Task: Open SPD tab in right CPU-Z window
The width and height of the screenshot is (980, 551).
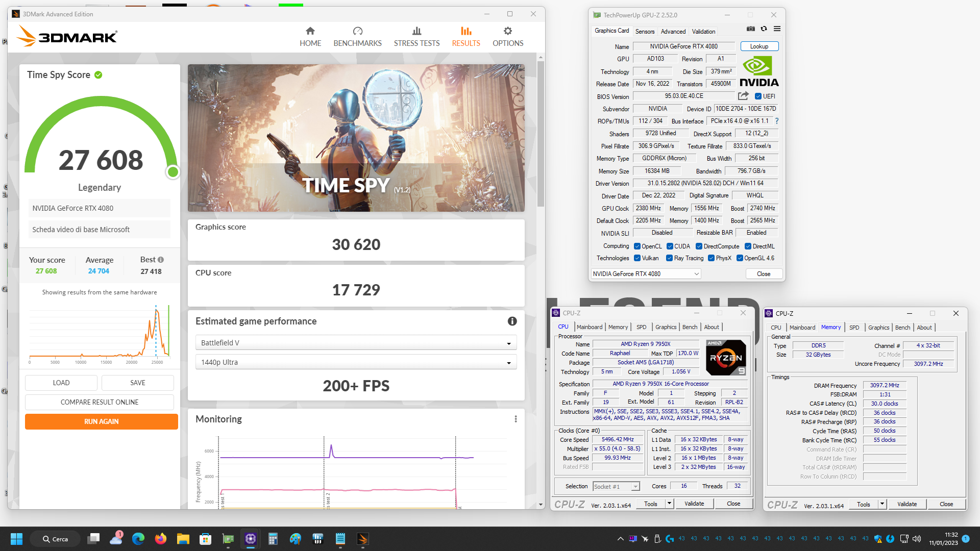Action: pos(854,328)
